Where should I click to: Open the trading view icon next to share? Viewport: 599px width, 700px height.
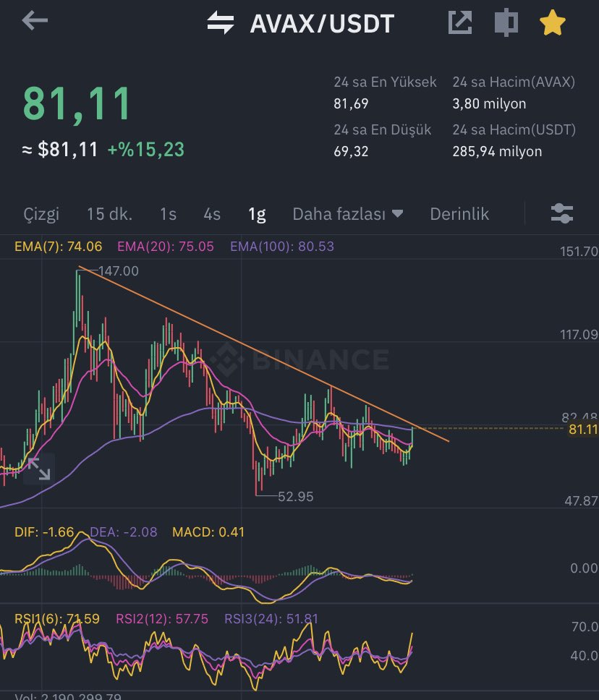tap(506, 22)
